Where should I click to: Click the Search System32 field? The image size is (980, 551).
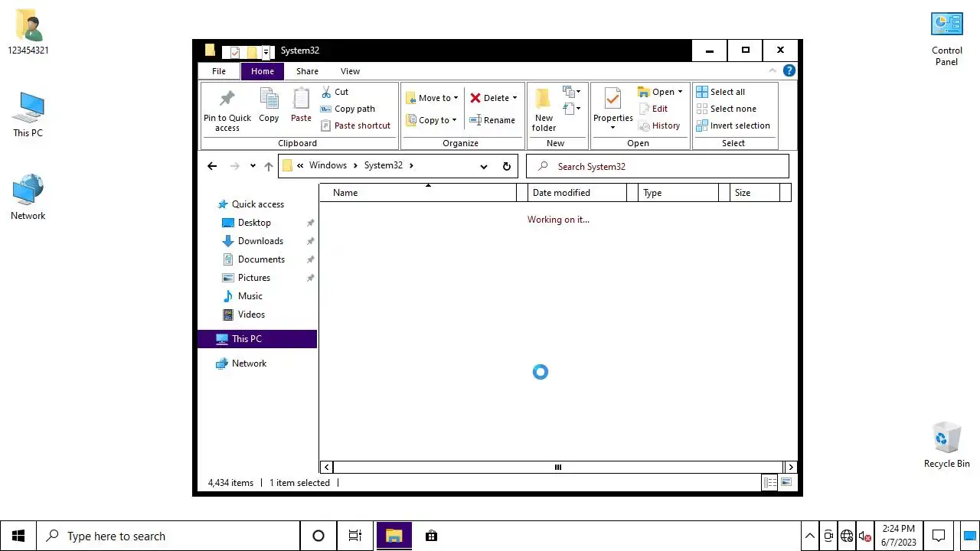pyautogui.click(x=657, y=166)
